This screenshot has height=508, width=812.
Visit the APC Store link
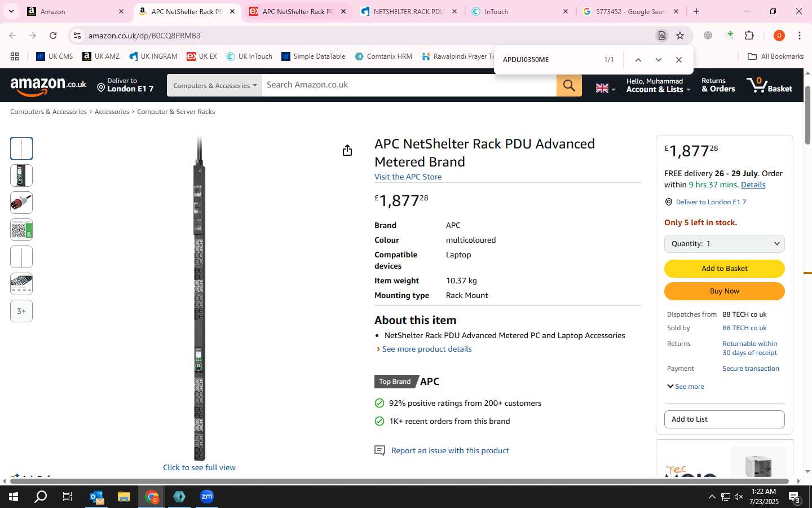[408, 177]
